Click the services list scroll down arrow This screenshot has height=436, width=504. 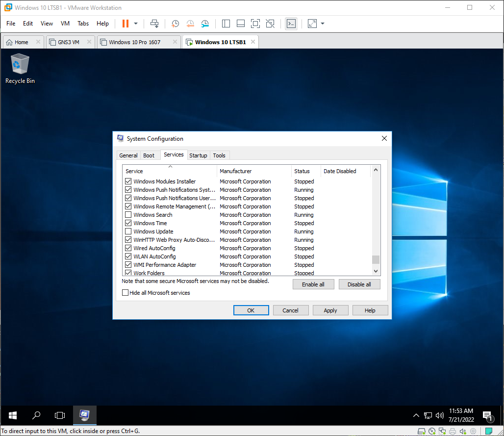coord(376,271)
